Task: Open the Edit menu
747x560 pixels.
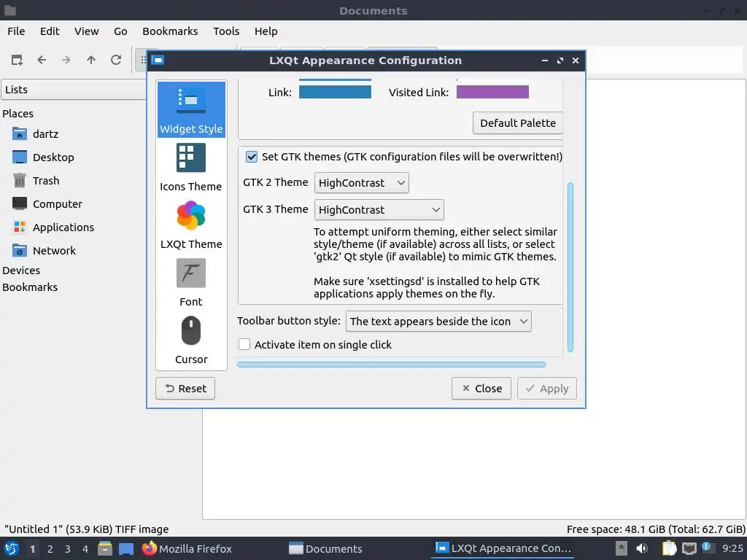Action: tap(50, 31)
